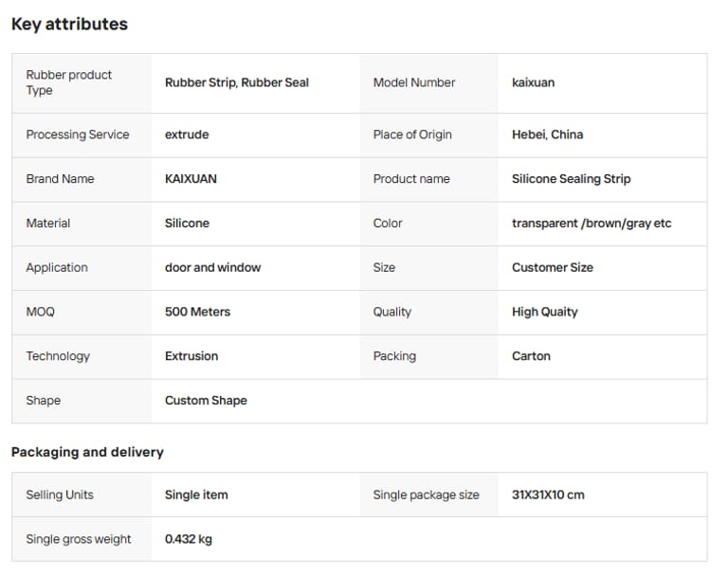Click the Carton packing value
The height and width of the screenshot is (576, 728).
[x=531, y=356]
